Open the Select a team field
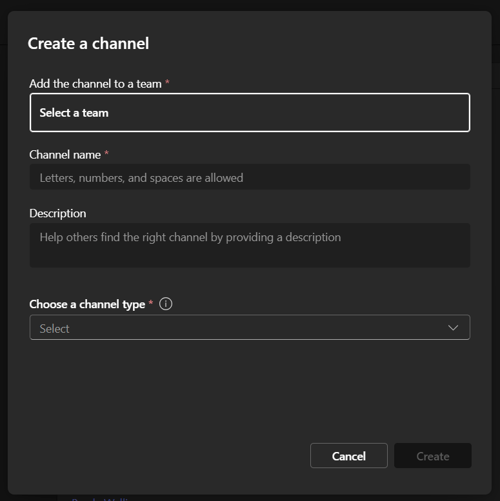 tap(250, 113)
